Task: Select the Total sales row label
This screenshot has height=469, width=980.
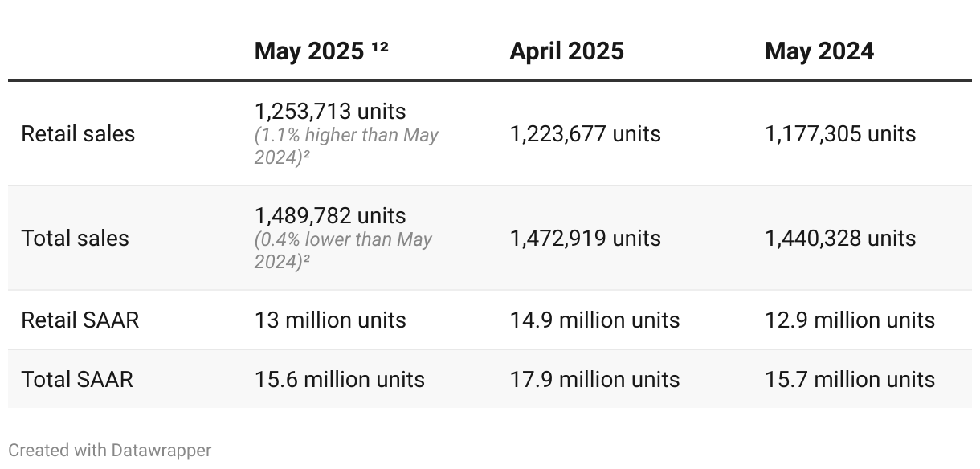Action: (x=75, y=239)
